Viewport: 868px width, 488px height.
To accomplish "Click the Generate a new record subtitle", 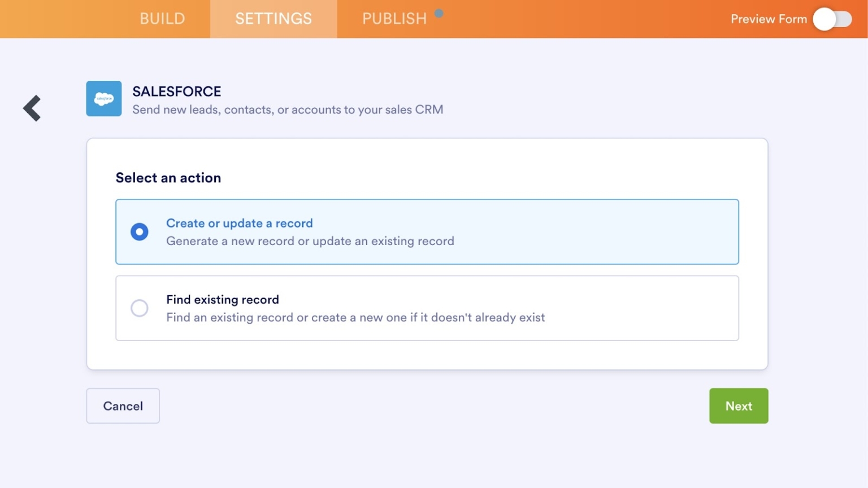I will pos(310,241).
